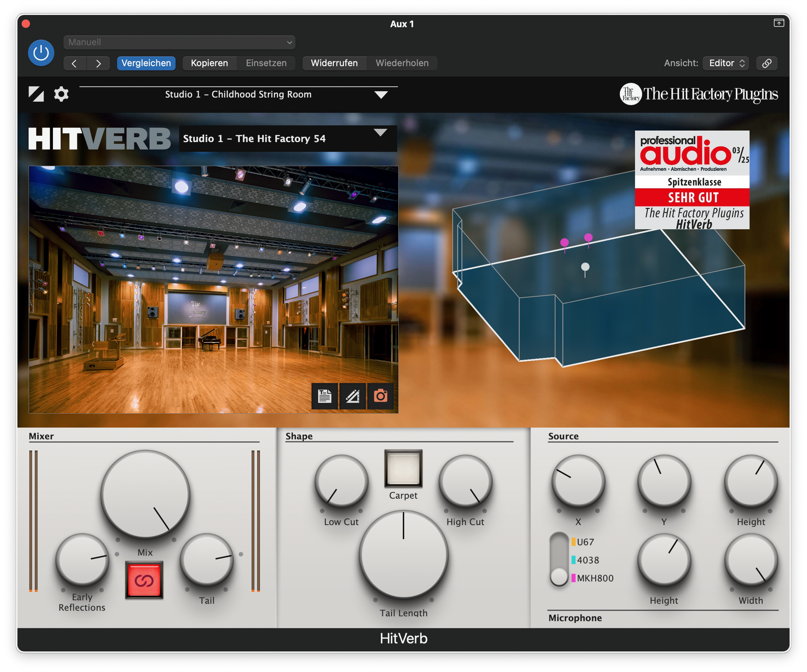This screenshot has width=807, height=672.
Task: Click the microphone type vertical switch
Action: pyautogui.click(x=559, y=559)
